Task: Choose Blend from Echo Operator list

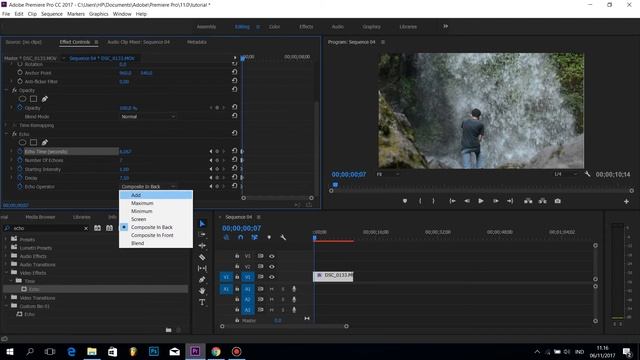Action: [156, 243]
